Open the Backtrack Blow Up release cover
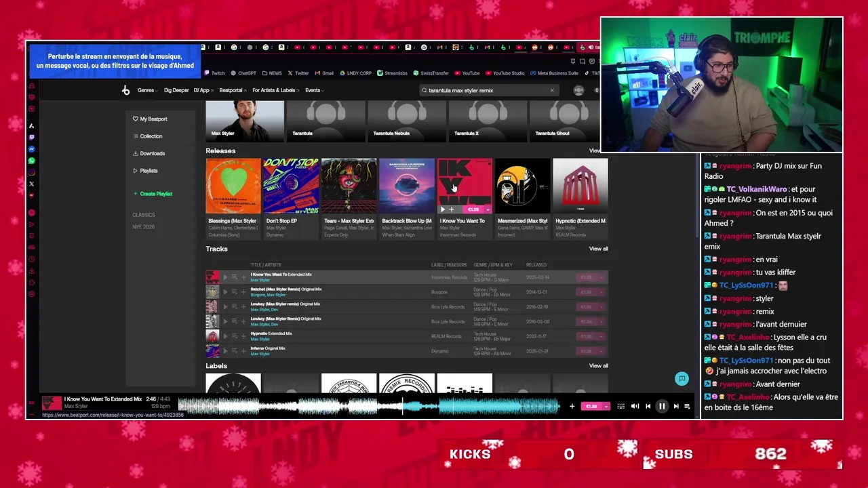 pos(407,186)
